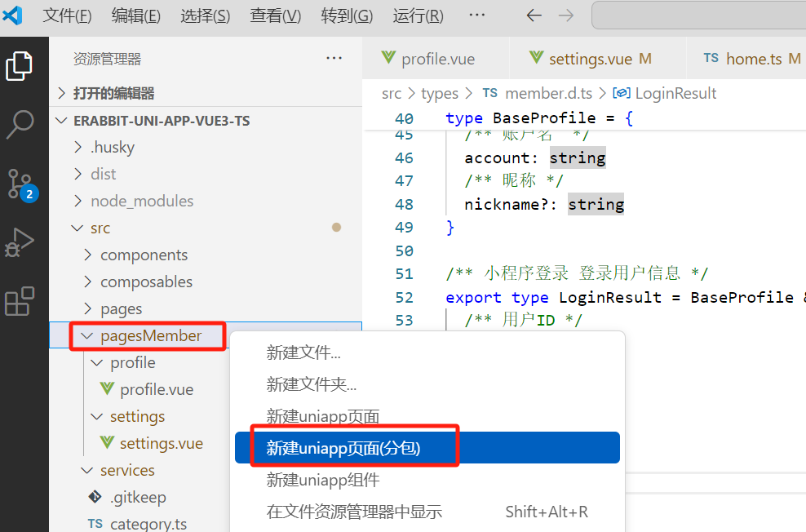This screenshot has height=532, width=806.
Task: Open the 文件(F) menu
Action: 67,16
